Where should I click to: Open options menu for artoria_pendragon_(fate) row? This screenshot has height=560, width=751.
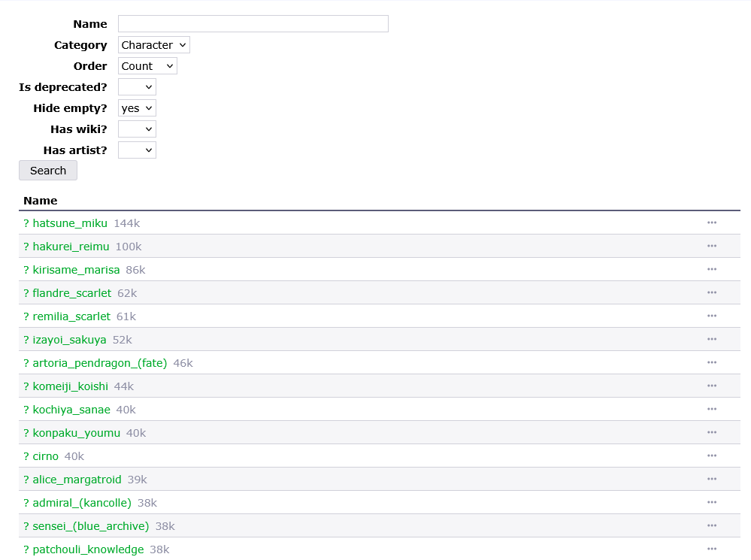point(712,362)
